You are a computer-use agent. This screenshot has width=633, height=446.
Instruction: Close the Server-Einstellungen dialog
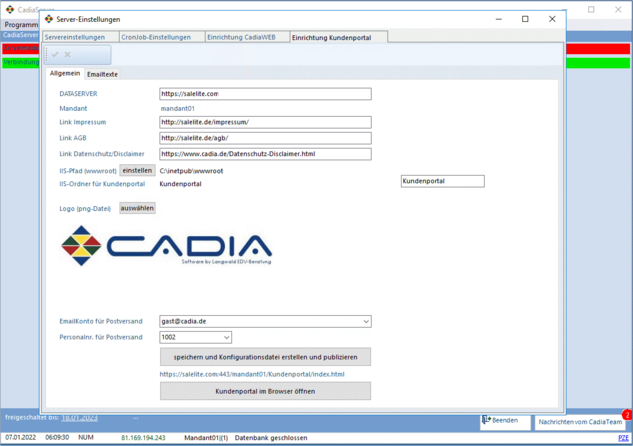click(552, 19)
